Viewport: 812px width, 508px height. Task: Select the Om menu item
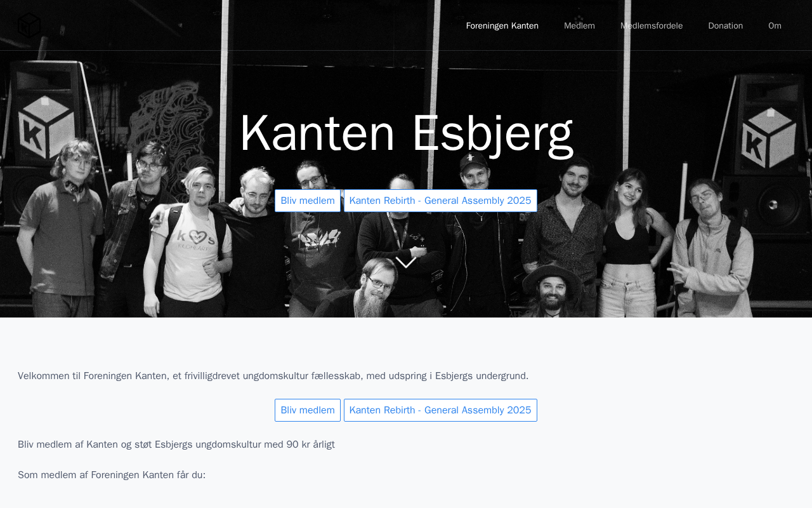775,25
